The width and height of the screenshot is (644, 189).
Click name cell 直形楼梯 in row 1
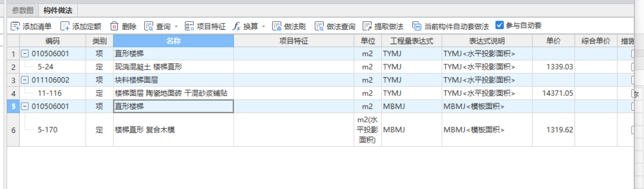coord(173,54)
